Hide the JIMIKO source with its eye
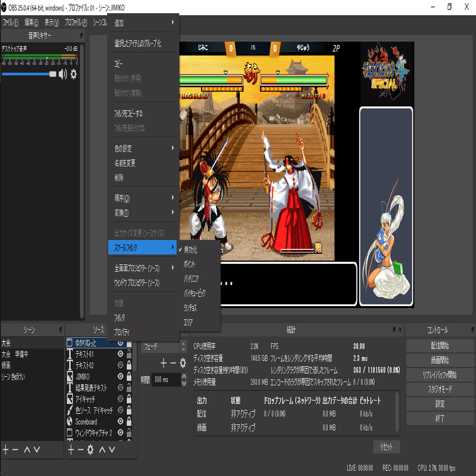This screenshot has width=476, height=476. [x=120, y=376]
